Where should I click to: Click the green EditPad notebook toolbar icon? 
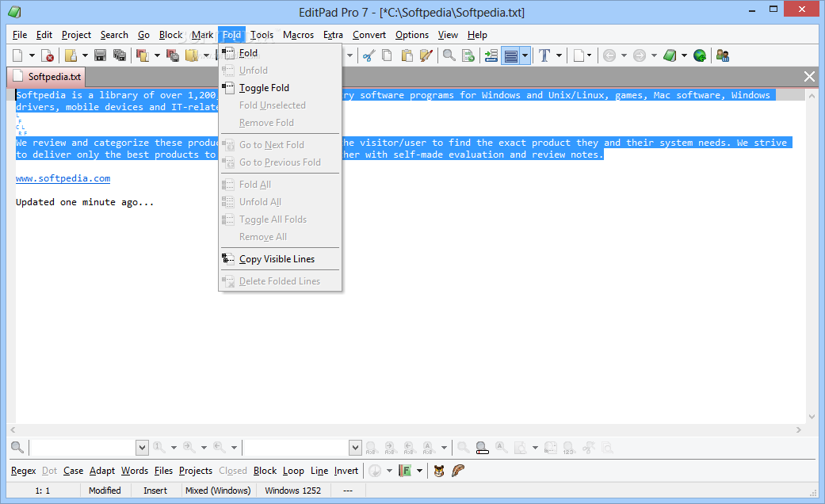coord(670,55)
